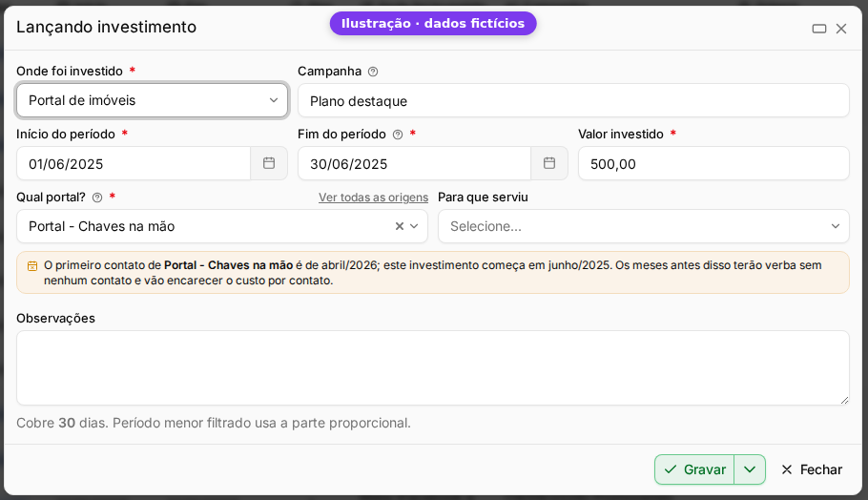Click the help icon next to Campanha

(x=373, y=72)
